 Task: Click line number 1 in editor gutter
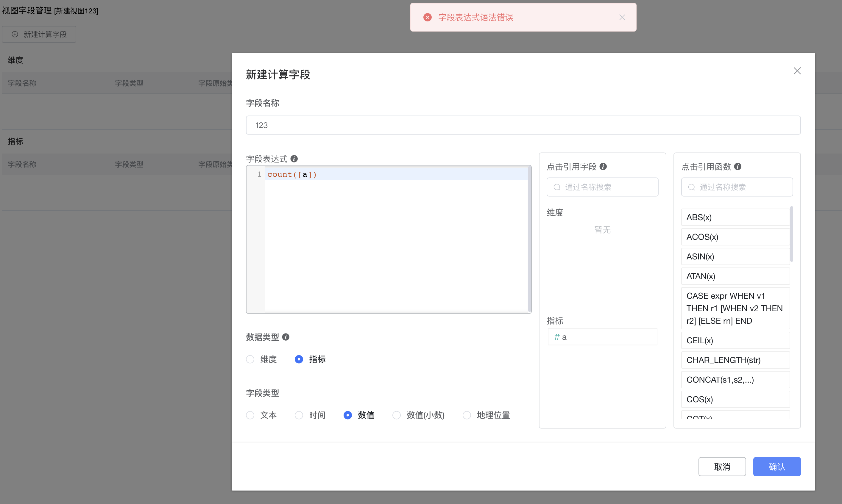coord(259,174)
